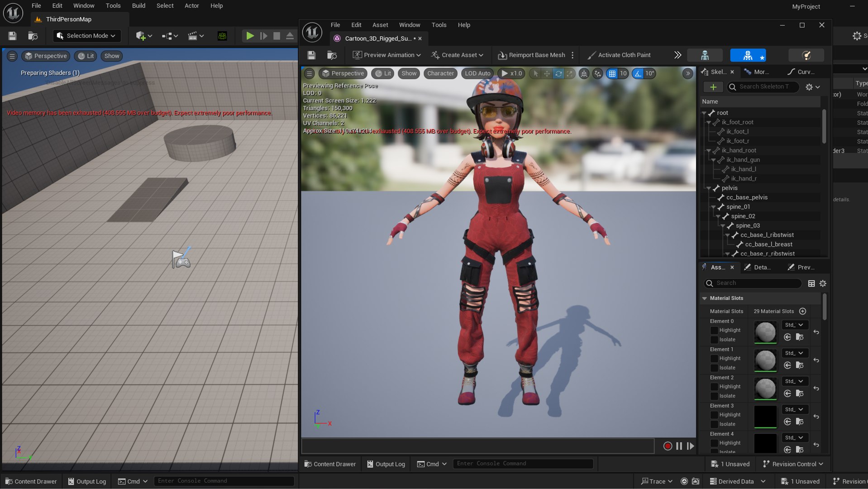Click the surface snapping axes icon
This screenshot has width=868, height=489.
(598, 73)
